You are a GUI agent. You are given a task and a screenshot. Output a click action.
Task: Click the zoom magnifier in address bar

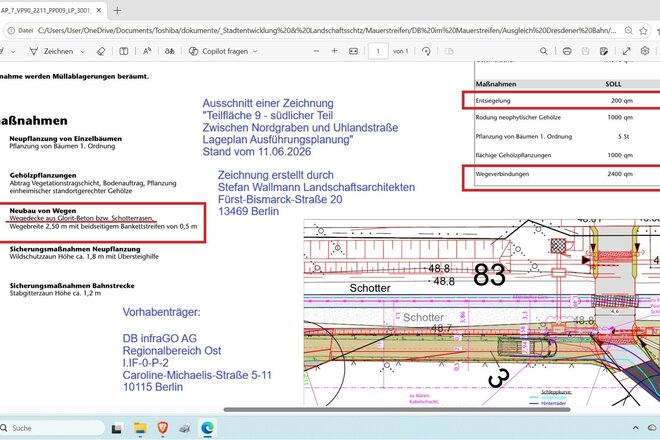point(628,30)
